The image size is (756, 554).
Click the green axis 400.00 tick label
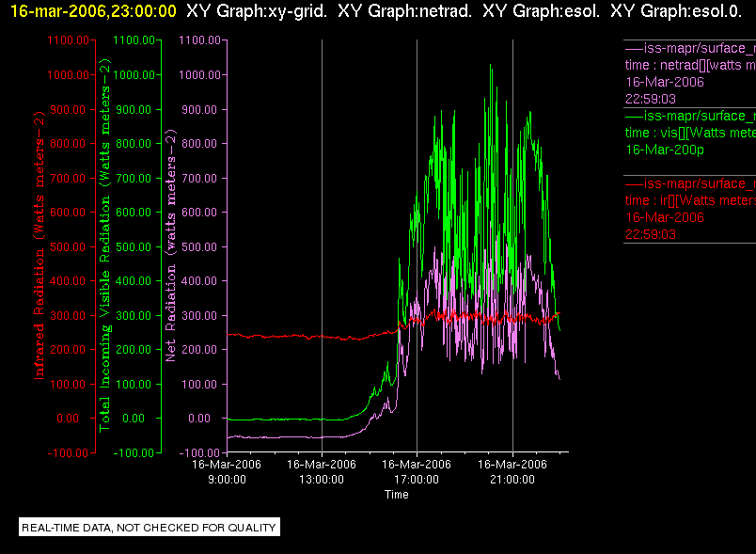134,281
